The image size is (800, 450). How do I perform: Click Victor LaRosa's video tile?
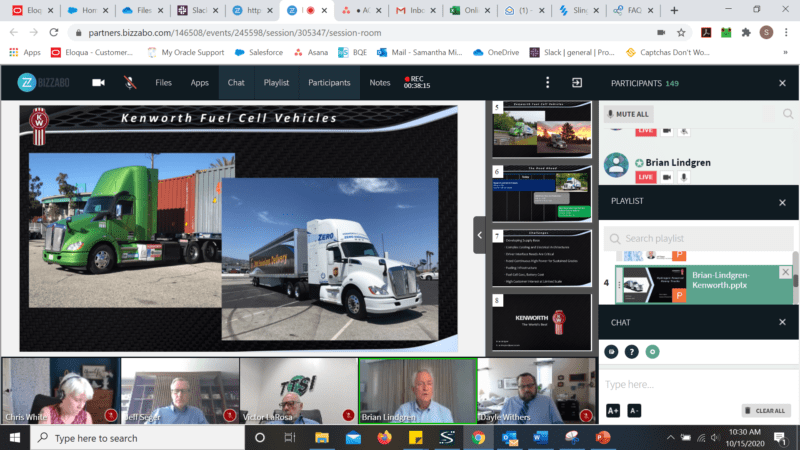pos(299,391)
